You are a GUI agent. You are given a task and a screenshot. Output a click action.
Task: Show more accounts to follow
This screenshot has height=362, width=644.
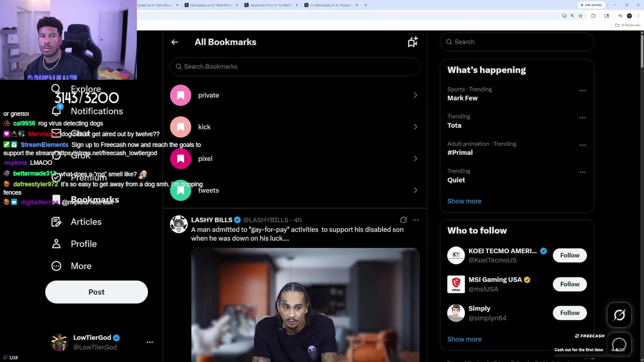click(x=464, y=339)
